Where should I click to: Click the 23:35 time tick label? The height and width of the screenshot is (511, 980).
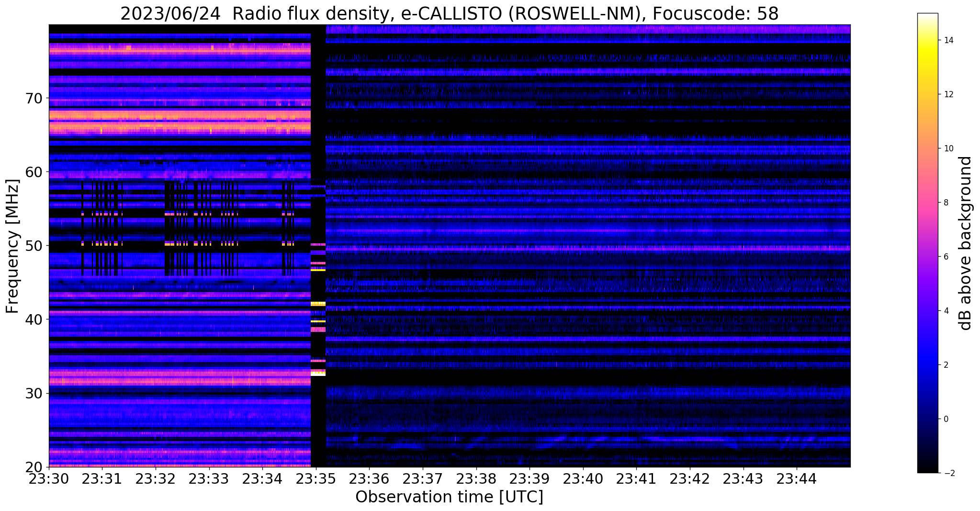(x=316, y=478)
